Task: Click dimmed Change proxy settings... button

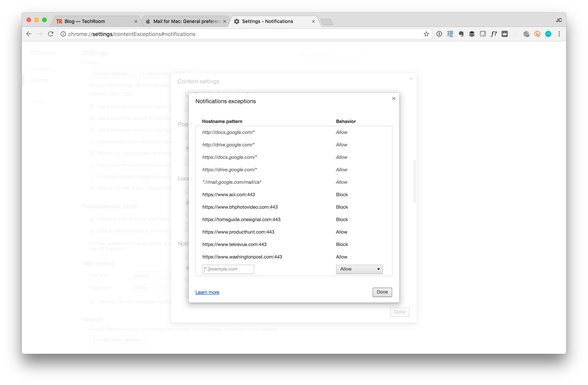Action: coord(119,340)
